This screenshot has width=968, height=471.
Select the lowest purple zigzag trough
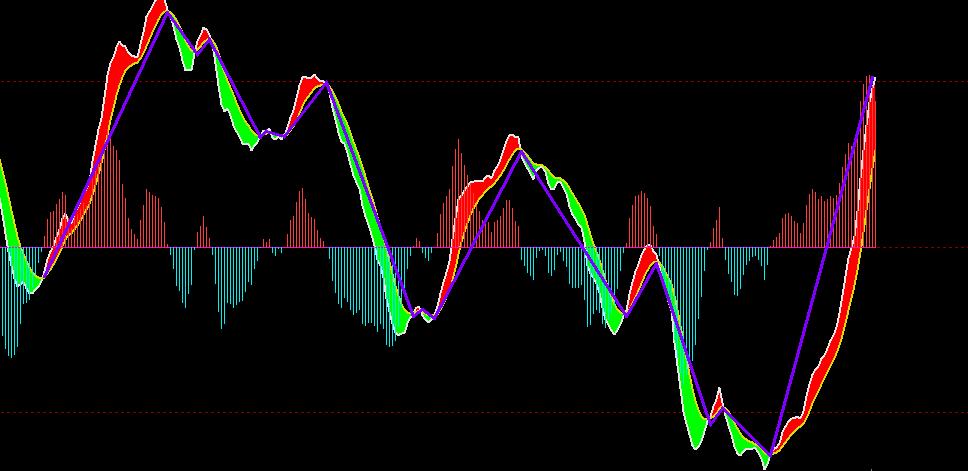[x=771, y=455]
